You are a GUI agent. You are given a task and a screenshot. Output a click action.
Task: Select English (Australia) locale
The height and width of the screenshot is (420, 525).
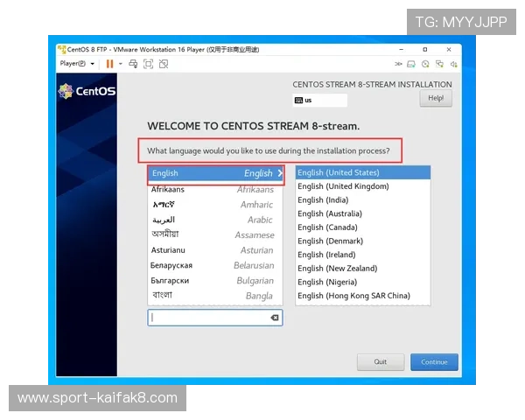[330, 213]
